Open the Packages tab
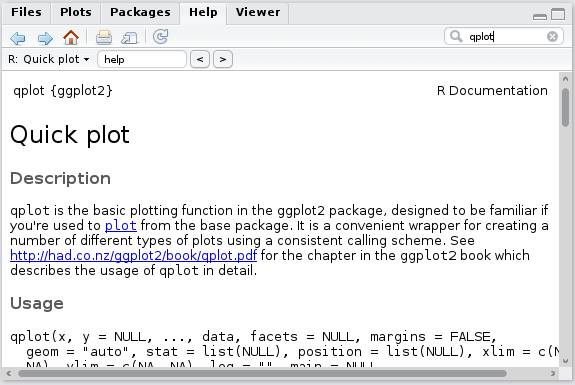The image size is (575, 385). click(x=140, y=12)
